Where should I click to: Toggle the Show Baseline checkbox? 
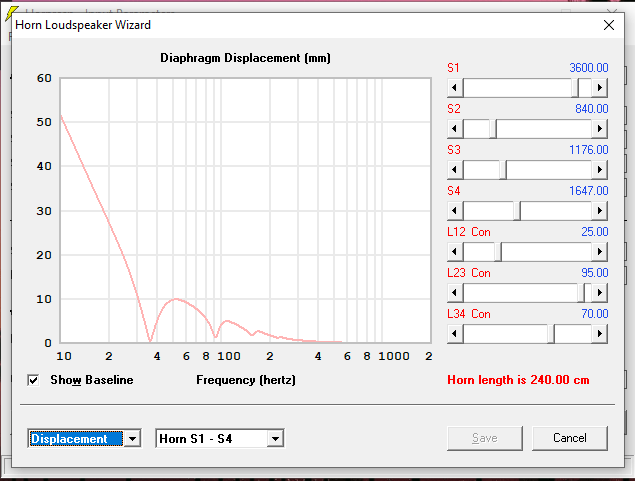click(x=33, y=380)
